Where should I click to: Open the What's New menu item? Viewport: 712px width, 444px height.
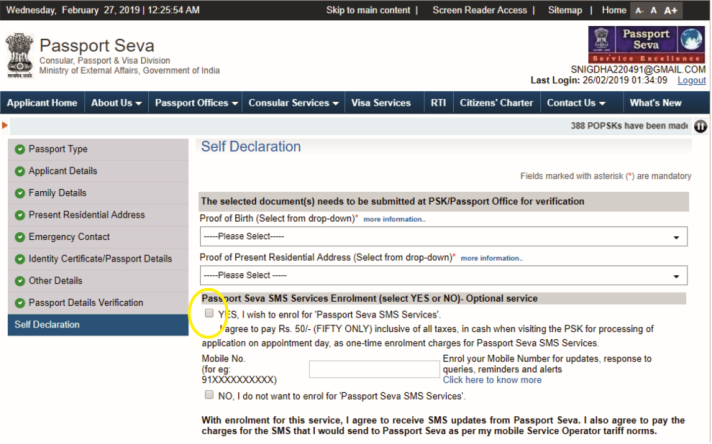(655, 103)
